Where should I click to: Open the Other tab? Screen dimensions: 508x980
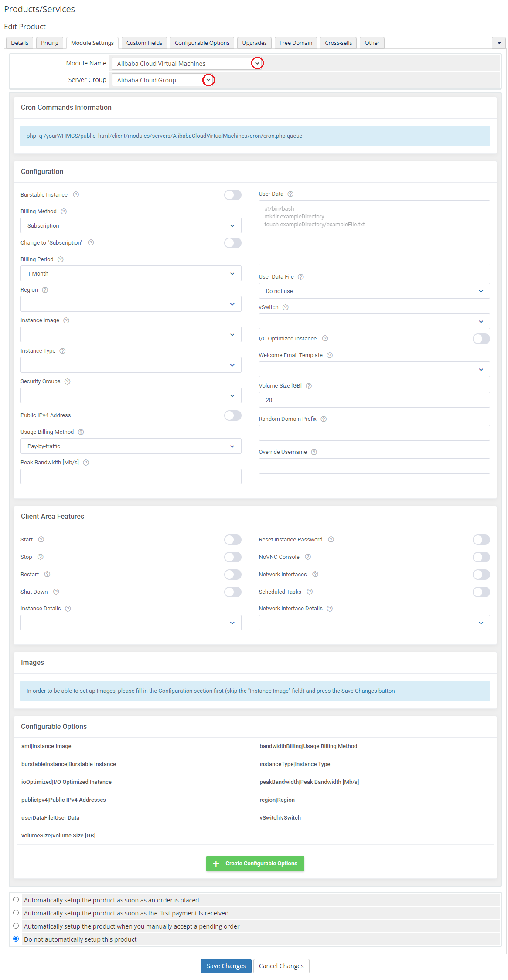[x=372, y=43]
